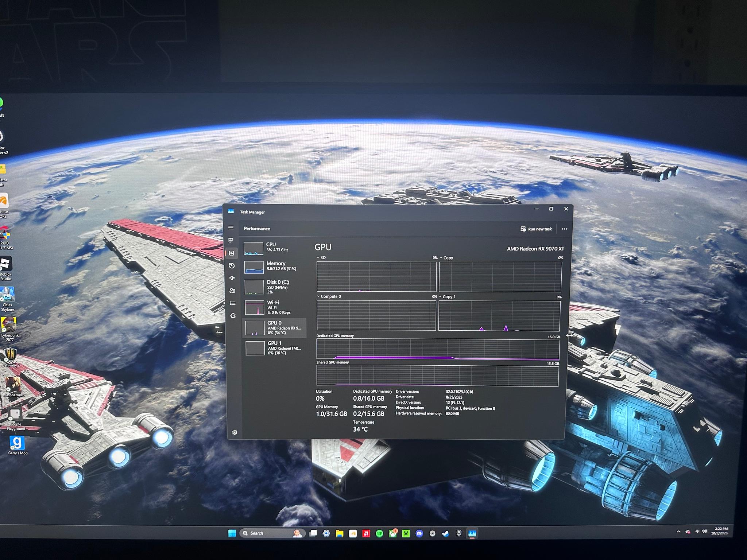747x560 pixels.
Task: Open the Services sidebar icon
Action: point(233,316)
